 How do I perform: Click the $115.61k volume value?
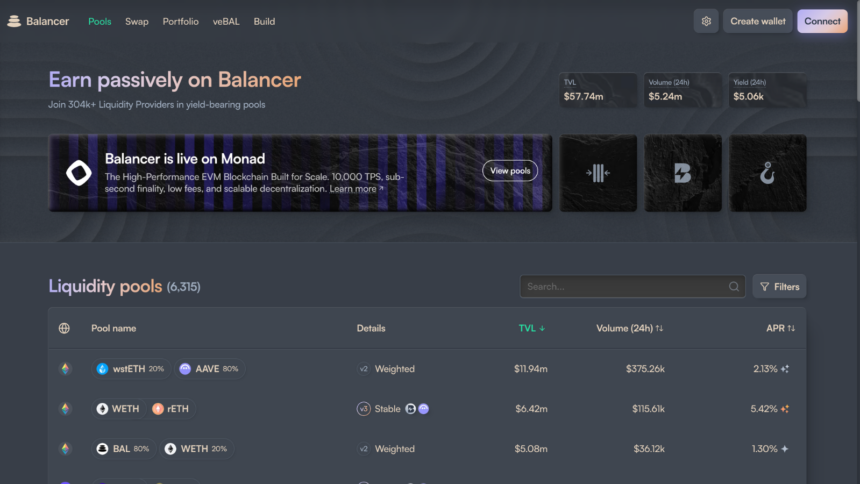click(x=648, y=409)
